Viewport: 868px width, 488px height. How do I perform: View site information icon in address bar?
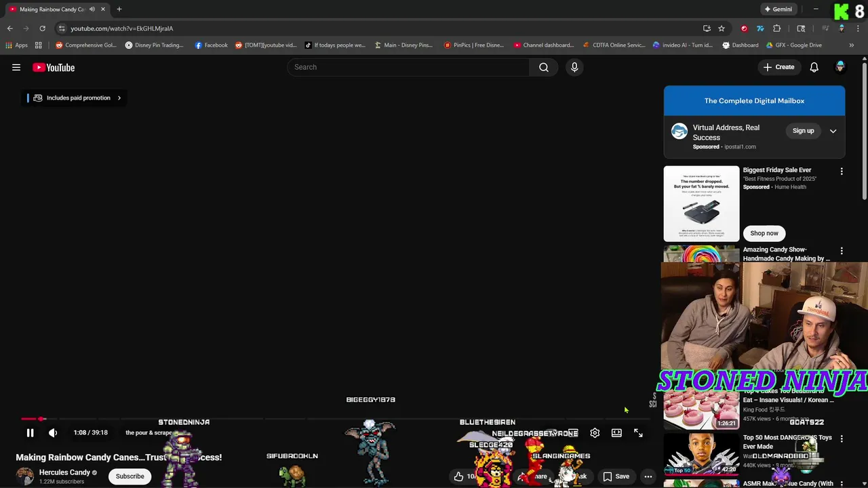(62, 28)
